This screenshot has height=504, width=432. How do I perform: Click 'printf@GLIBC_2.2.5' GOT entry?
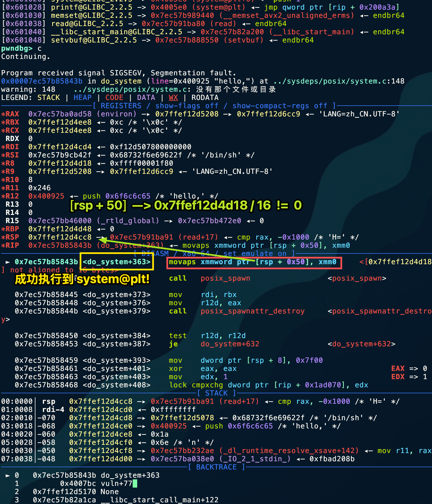(92, 7)
